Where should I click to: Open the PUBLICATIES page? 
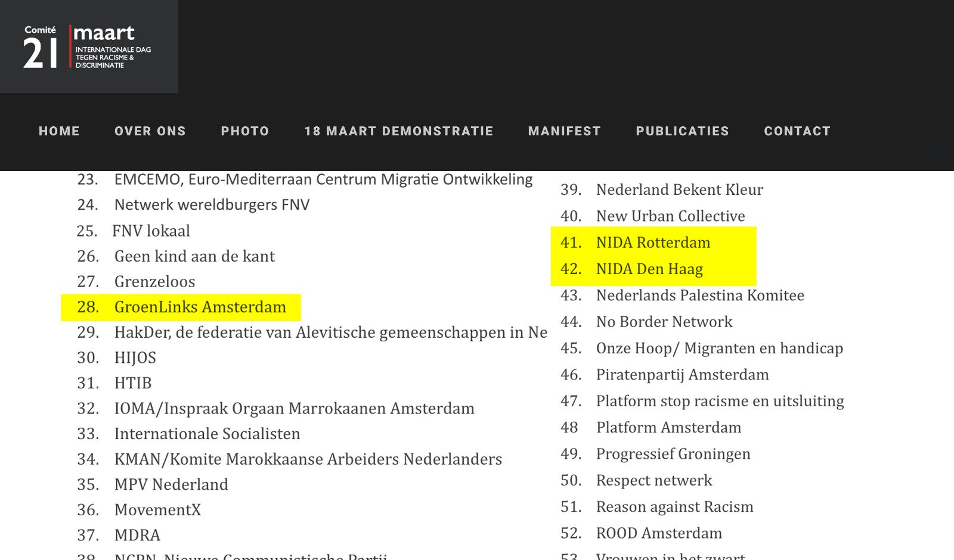(x=683, y=131)
